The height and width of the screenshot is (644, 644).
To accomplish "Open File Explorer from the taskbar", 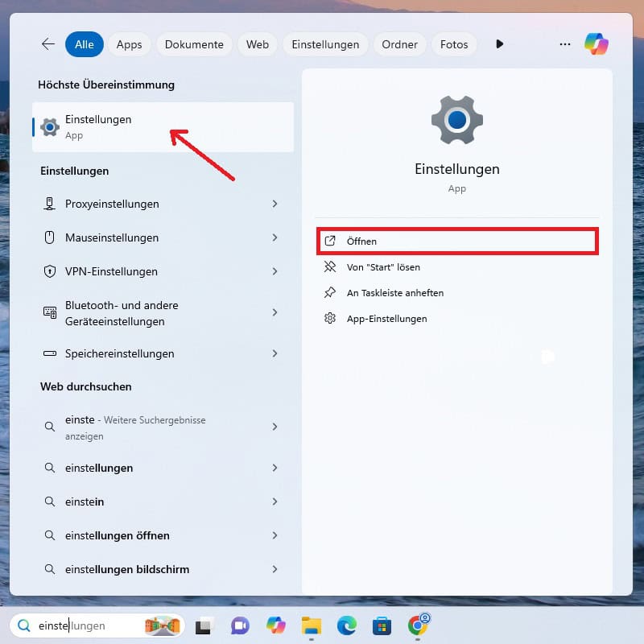I will [x=312, y=625].
